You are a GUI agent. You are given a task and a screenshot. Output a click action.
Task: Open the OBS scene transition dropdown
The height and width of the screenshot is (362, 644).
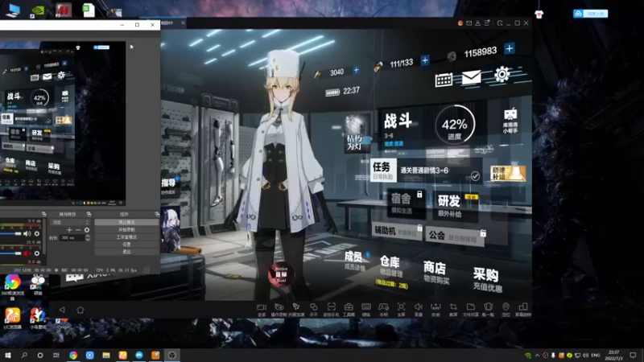[x=69, y=222]
